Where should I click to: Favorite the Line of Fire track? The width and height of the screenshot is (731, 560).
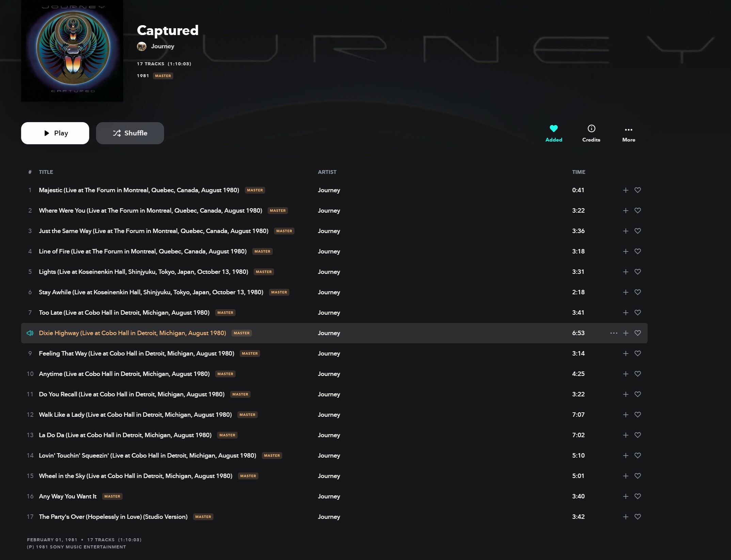638,251
